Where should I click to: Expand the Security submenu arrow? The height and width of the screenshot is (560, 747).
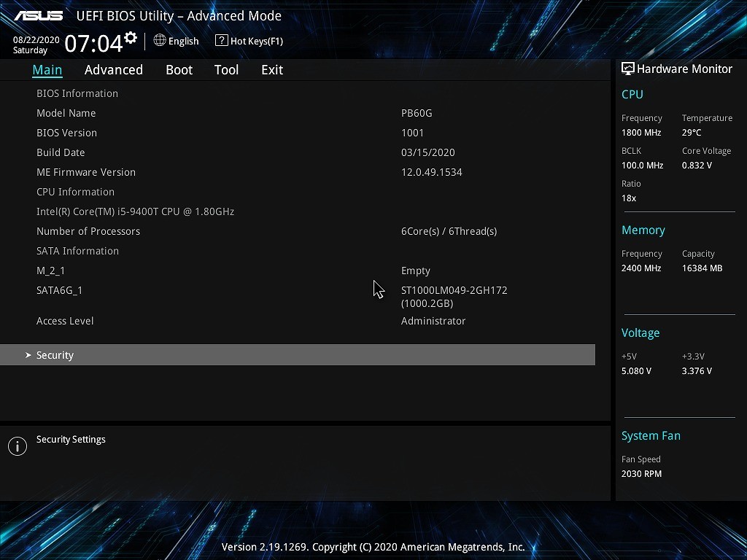[x=28, y=355]
